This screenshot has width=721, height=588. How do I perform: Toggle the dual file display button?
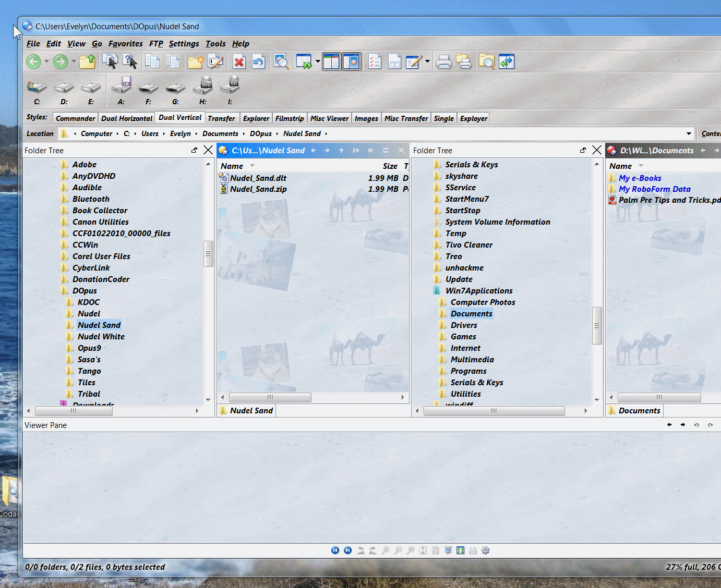pyautogui.click(x=331, y=62)
